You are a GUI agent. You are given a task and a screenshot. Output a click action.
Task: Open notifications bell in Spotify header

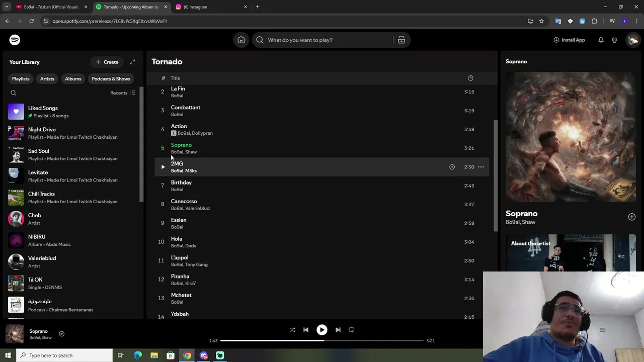point(601,40)
